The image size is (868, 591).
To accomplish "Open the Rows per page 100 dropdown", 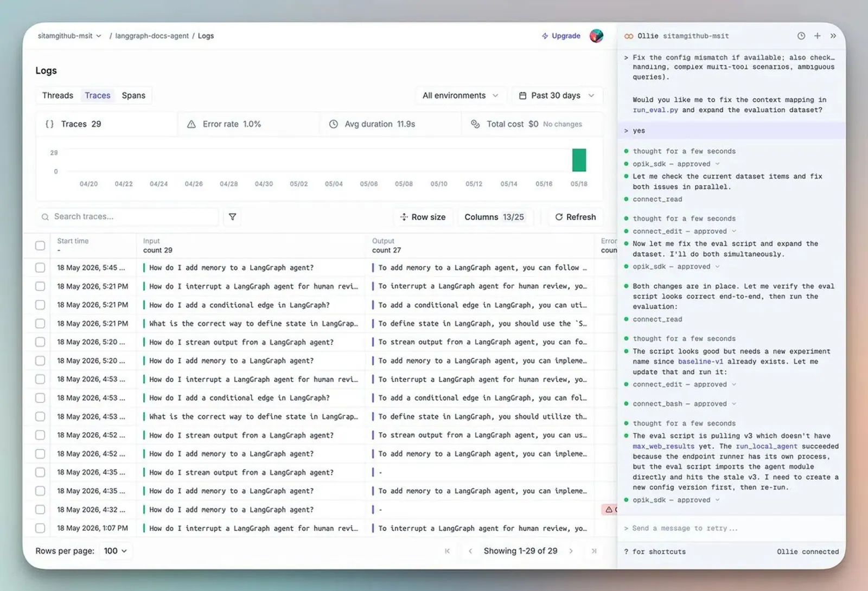I will [116, 551].
